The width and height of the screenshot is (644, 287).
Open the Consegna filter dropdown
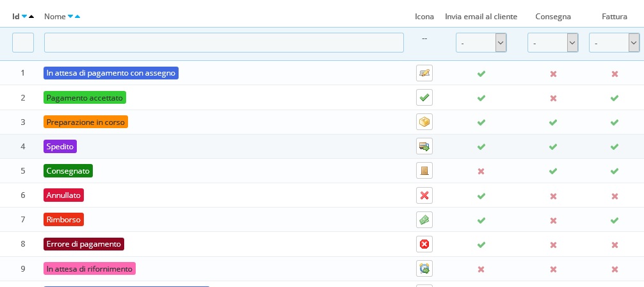(x=553, y=43)
